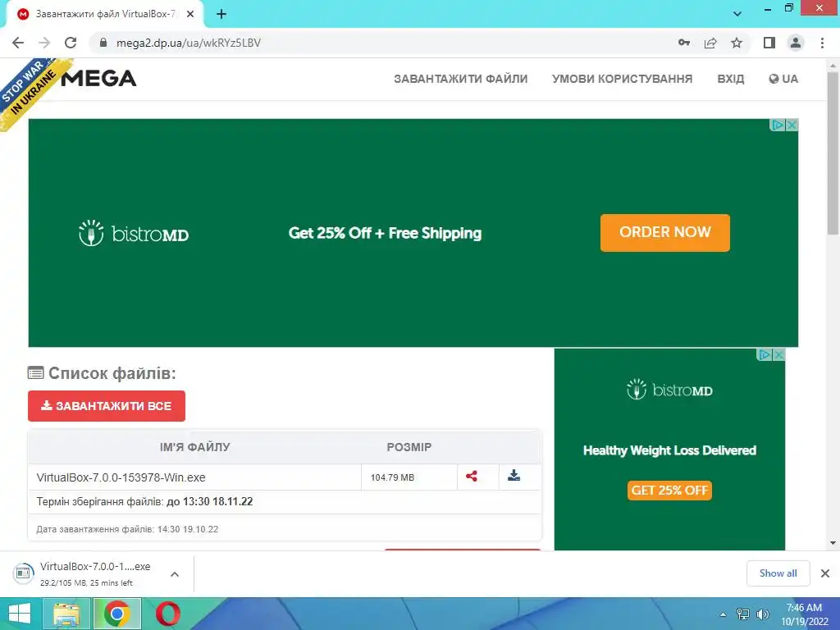Close the VirtualBox download tab
Viewport: 840px width, 630px height.
(x=190, y=15)
